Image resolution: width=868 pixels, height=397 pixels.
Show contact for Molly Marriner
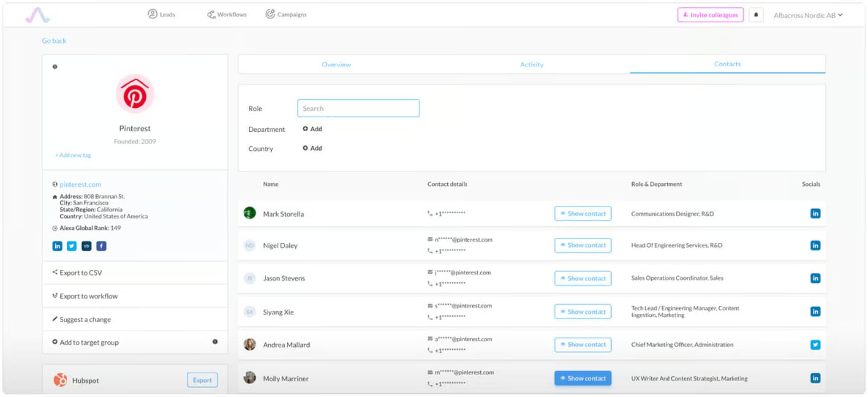tap(583, 378)
